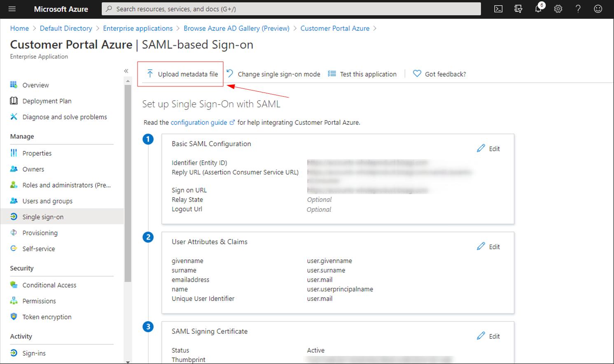Open the feedback smiley icon
The image size is (614, 364).
click(598, 9)
